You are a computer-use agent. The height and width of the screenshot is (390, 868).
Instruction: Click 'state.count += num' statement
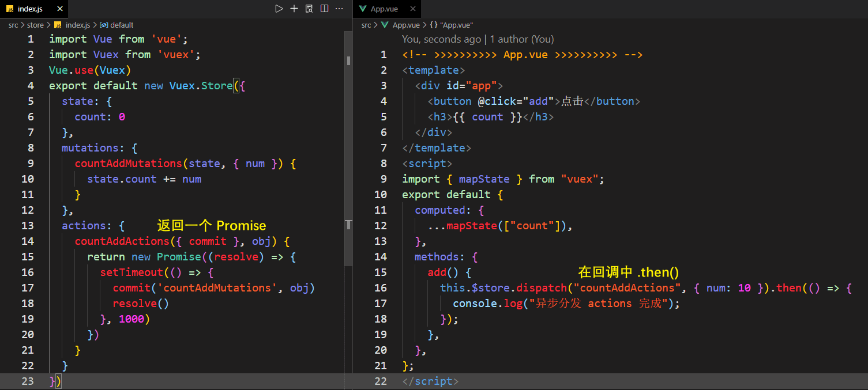click(144, 179)
